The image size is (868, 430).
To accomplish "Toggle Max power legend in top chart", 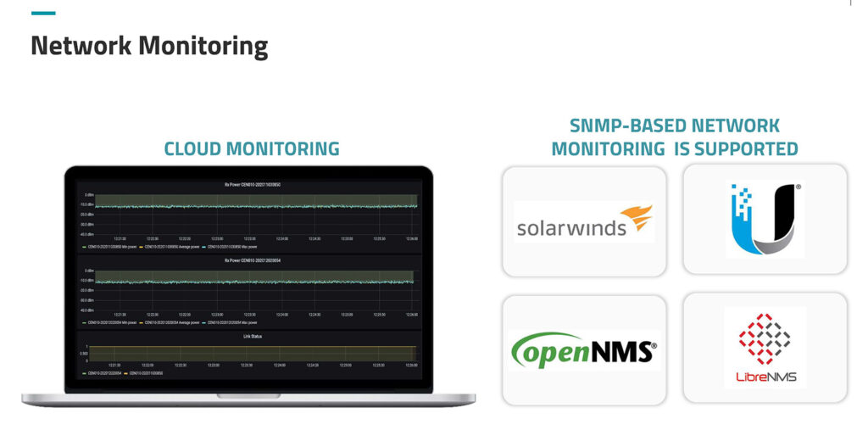I will [x=230, y=247].
